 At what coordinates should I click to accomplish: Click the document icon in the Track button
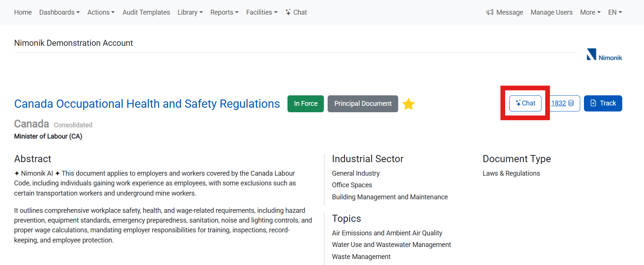593,103
